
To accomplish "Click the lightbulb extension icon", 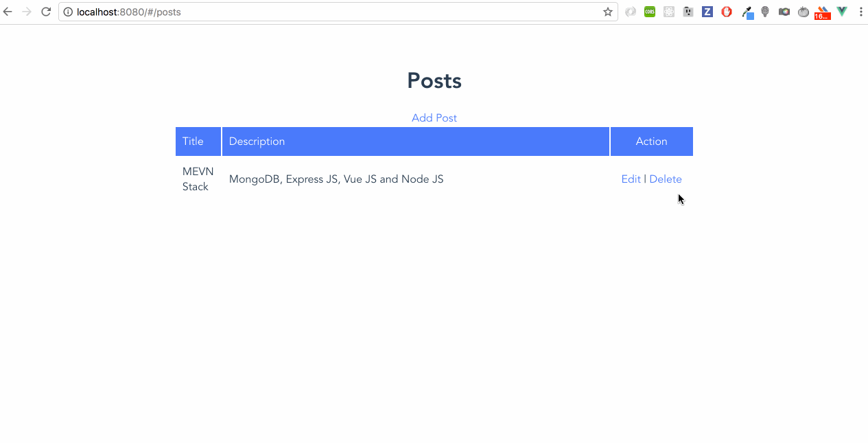I will click(x=765, y=12).
